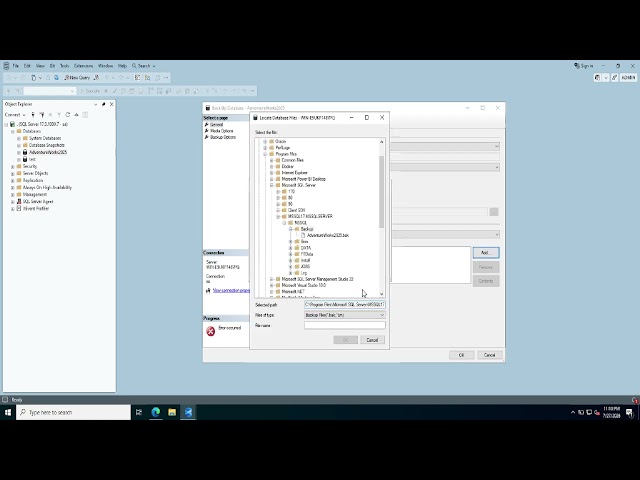640x480 pixels.
Task: Select Backup Options page in Back Up Database
Action: (x=223, y=137)
